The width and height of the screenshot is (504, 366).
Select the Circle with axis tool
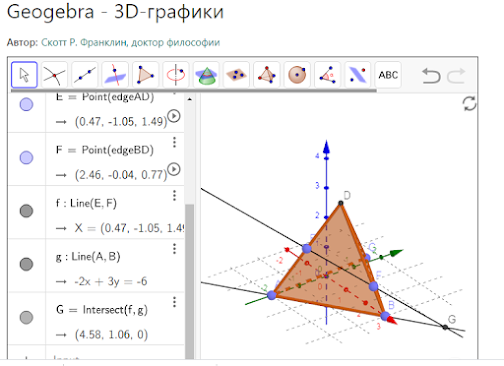176,75
